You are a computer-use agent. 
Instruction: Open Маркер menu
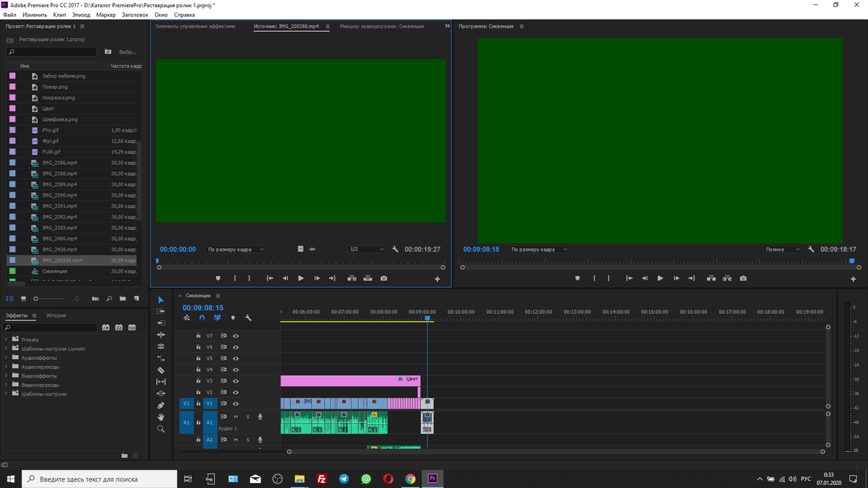pos(106,14)
